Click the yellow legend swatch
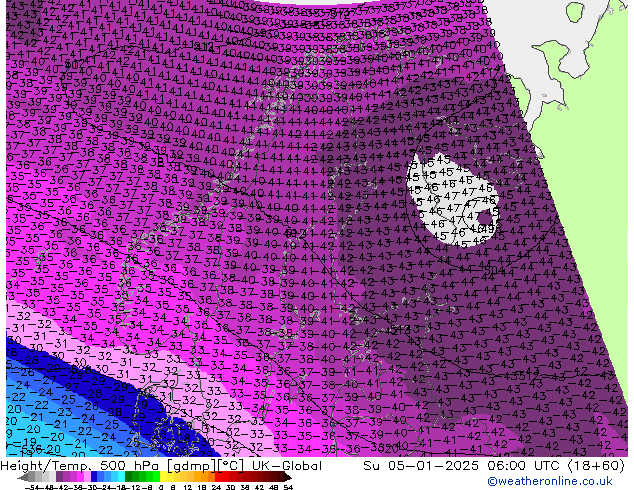634x490 pixels. [x=163, y=477]
